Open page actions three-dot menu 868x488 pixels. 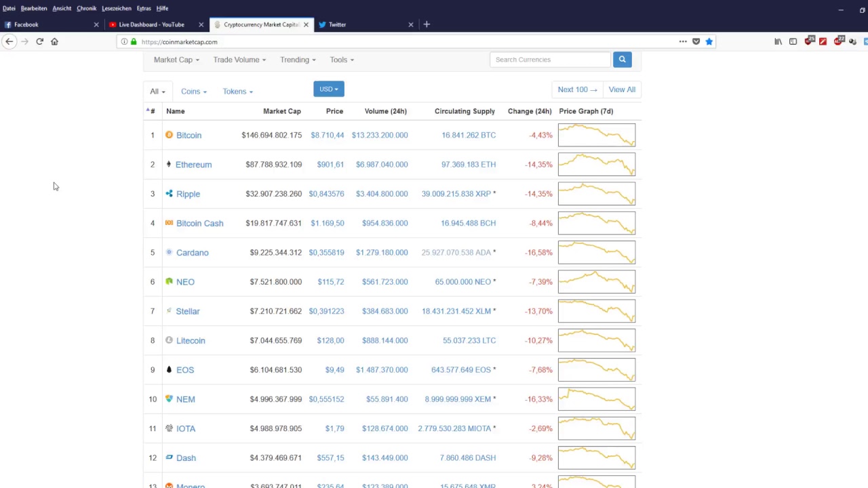[683, 41]
